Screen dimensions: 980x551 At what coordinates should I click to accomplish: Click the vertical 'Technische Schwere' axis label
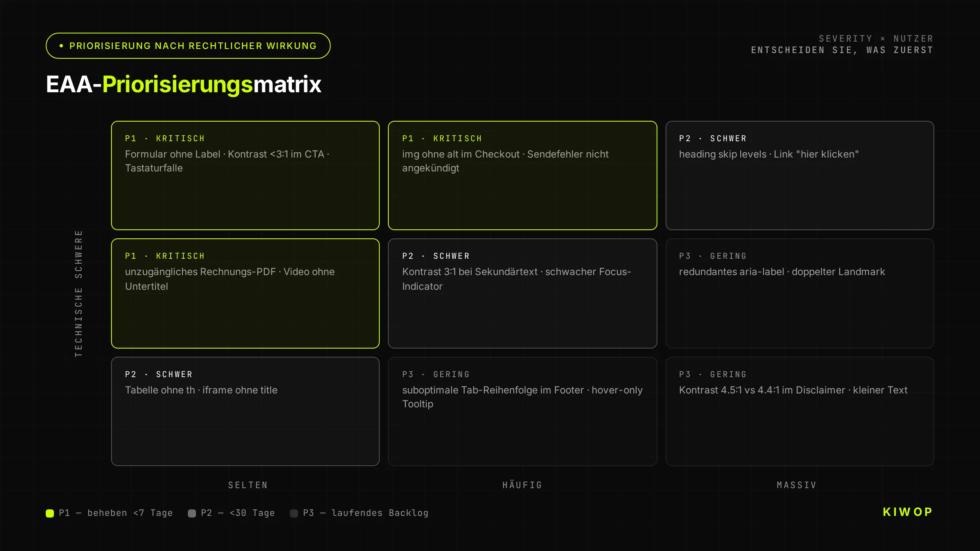point(78,293)
